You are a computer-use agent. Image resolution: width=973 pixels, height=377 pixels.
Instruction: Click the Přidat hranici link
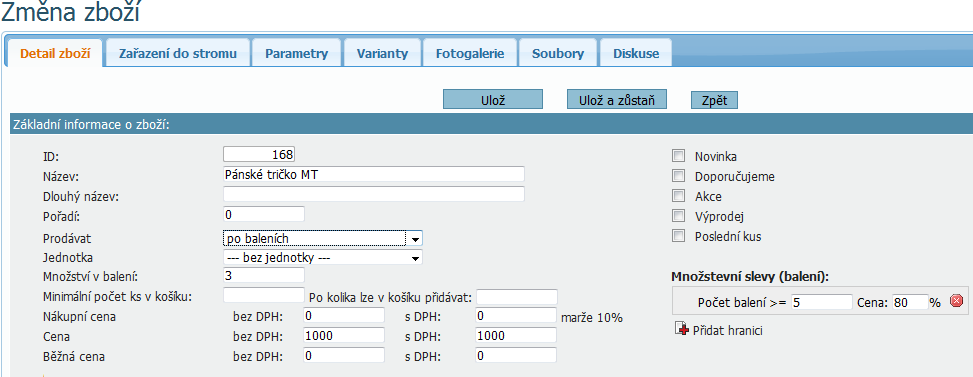point(727,330)
